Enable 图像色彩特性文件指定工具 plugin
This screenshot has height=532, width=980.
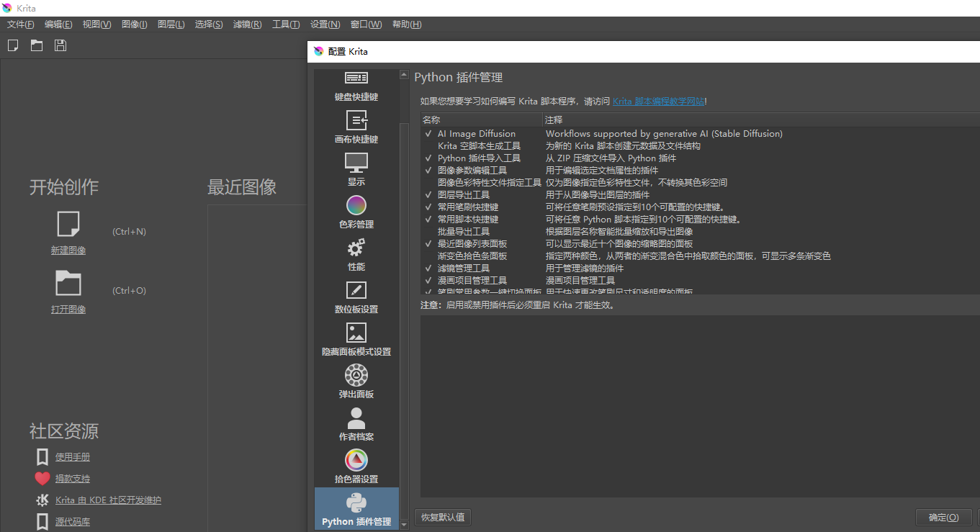click(428, 183)
